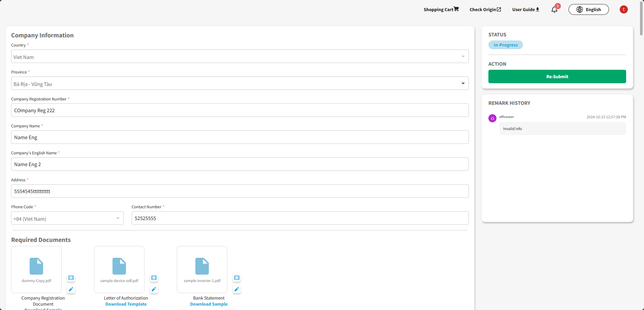Preview the sample-inverter-2.pdf file
This screenshot has height=310, width=644.
[x=237, y=278]
